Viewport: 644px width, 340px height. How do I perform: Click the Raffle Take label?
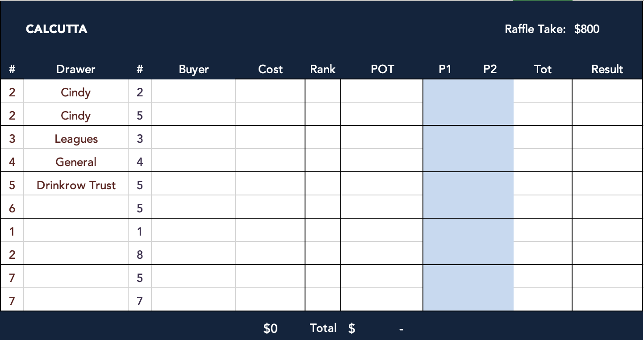[535, 29]
